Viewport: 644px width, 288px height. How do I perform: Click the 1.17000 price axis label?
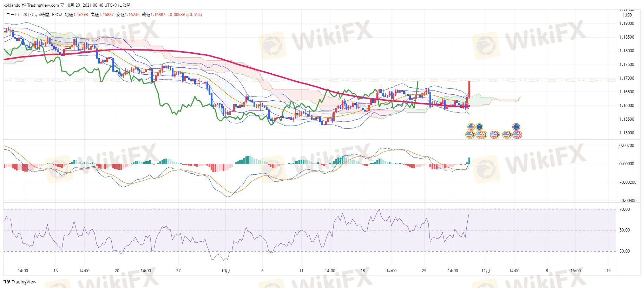(x=626, y=78)
